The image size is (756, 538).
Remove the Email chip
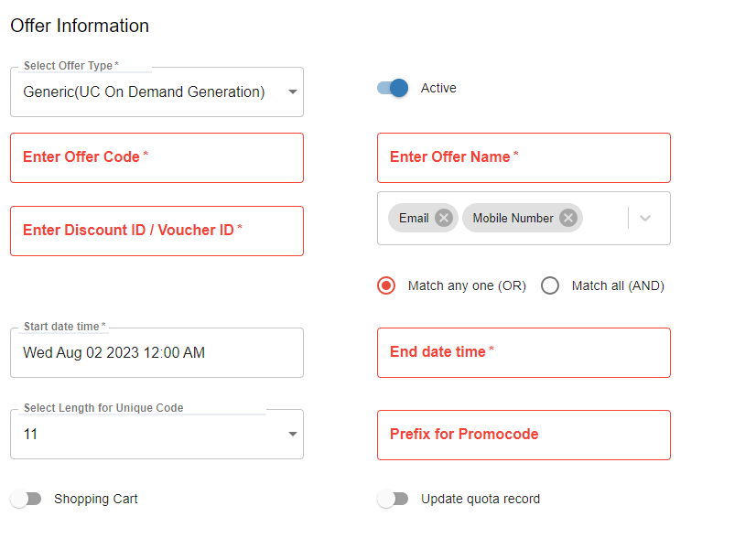pos(444,218)
